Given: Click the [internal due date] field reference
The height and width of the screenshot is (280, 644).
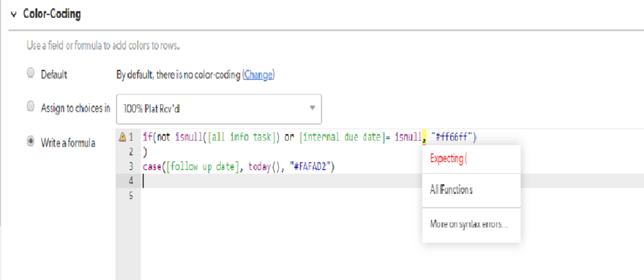Looking at the screenshot, I should pos(341,137).
